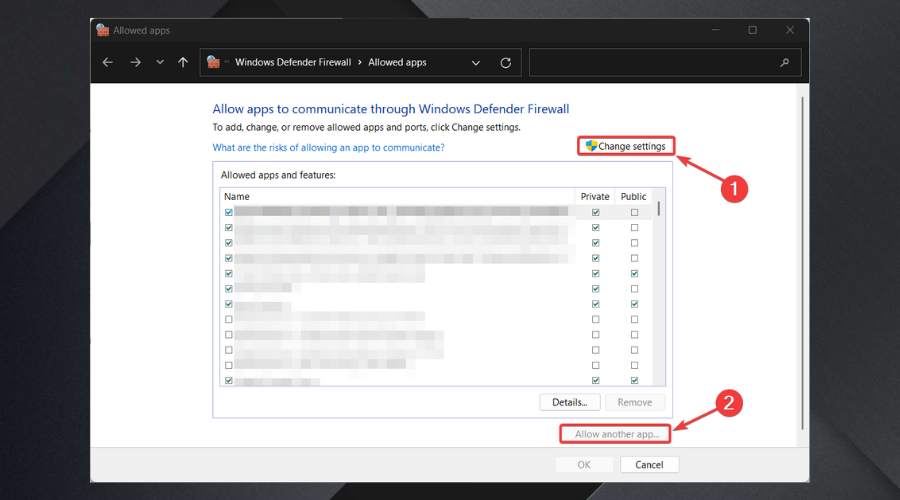Expand the address bar history dropdown

click(476, 63)
